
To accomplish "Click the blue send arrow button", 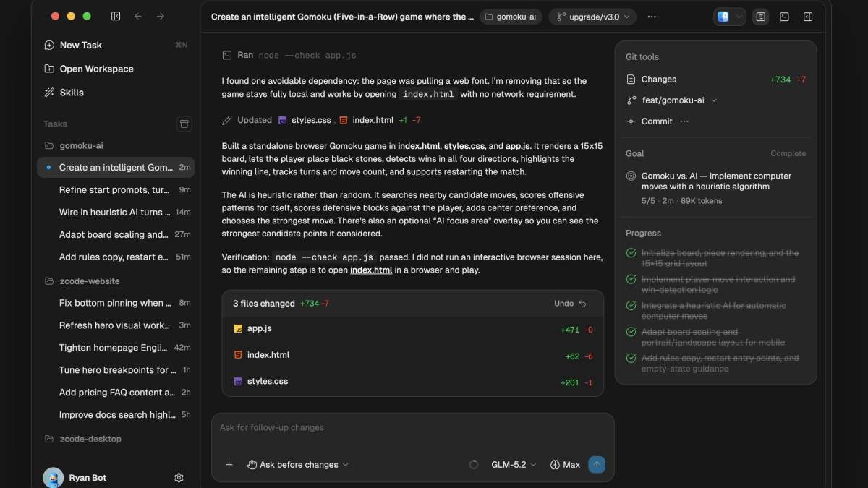I will (x=597, y=465).
